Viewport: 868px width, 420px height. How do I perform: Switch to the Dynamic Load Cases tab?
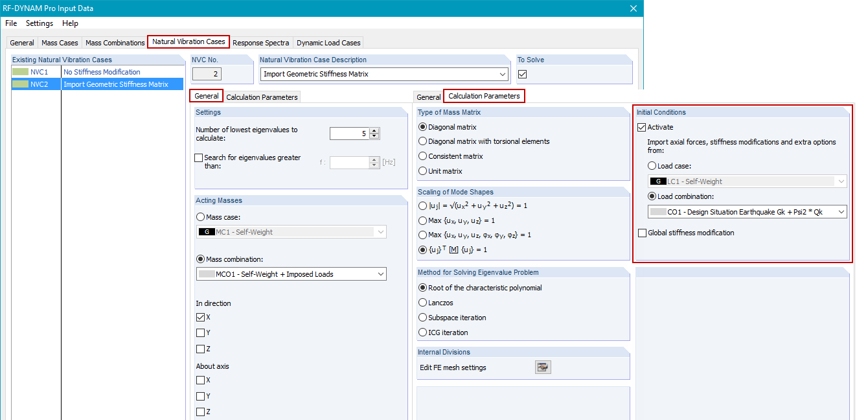click(x=328, y=42)
